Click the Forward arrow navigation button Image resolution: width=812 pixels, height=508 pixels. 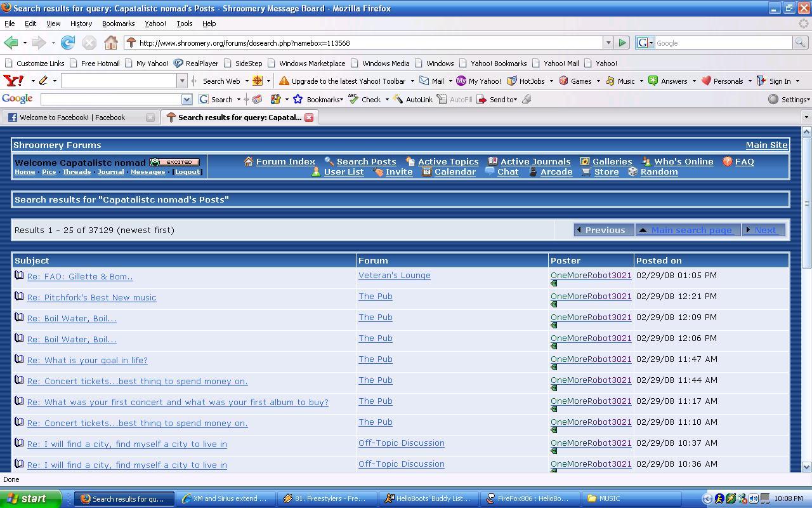point(39,43)
